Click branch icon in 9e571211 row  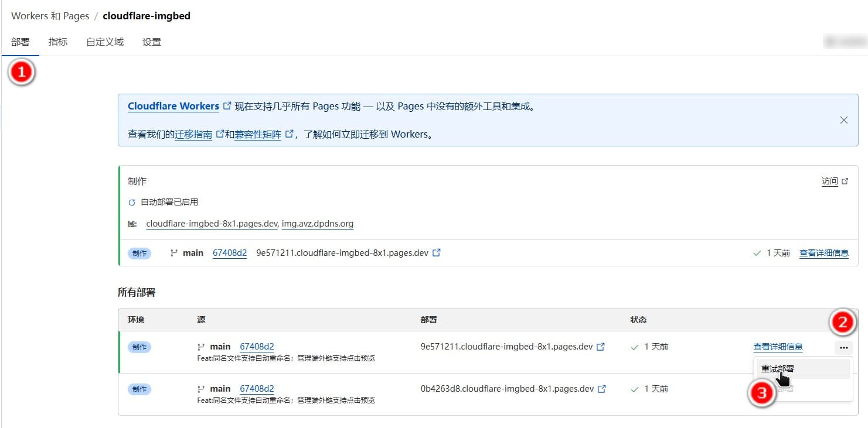[201, 347]
